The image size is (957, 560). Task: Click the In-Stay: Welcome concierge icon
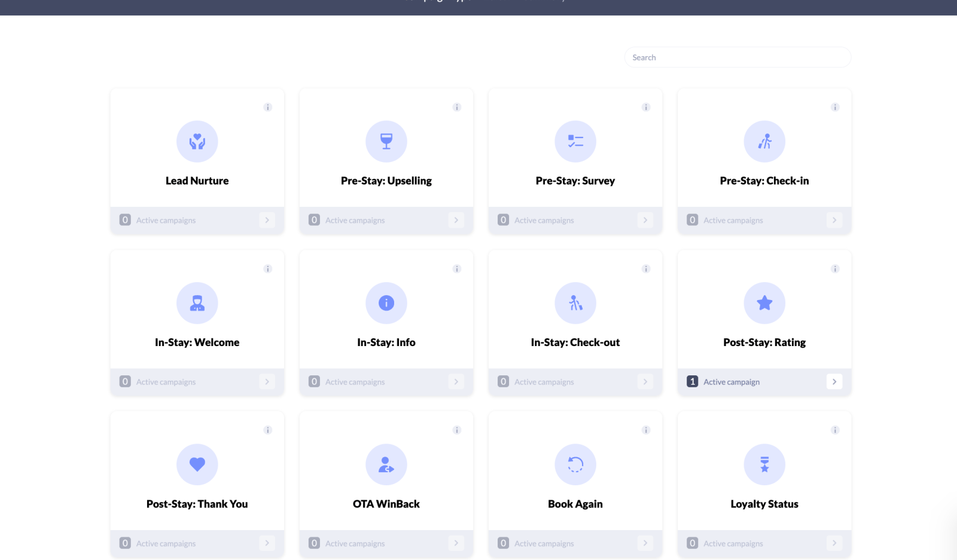(197, 303)
